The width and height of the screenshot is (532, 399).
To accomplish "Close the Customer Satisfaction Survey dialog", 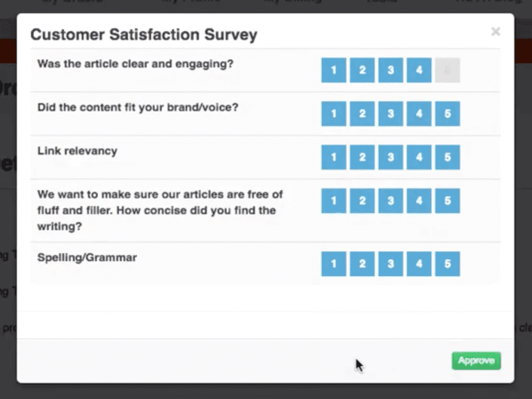I will point(496,32).
